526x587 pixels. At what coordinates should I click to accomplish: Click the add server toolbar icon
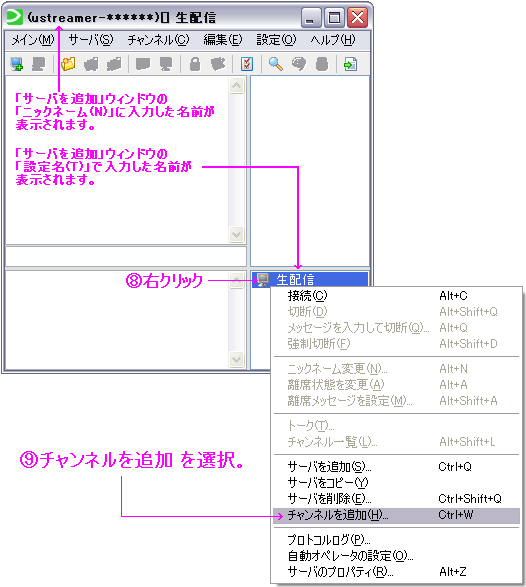(x=17, y=64)
